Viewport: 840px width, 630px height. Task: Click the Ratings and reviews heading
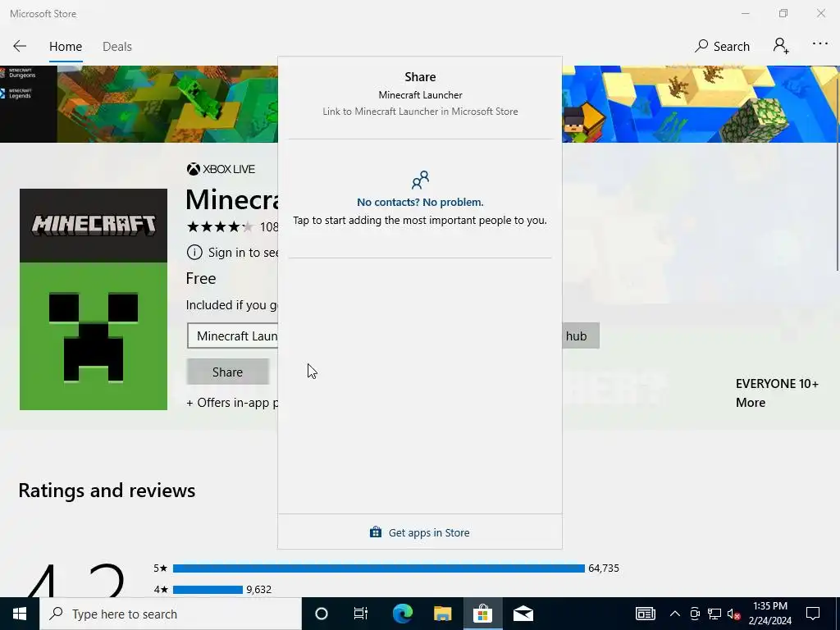(107, 491)
